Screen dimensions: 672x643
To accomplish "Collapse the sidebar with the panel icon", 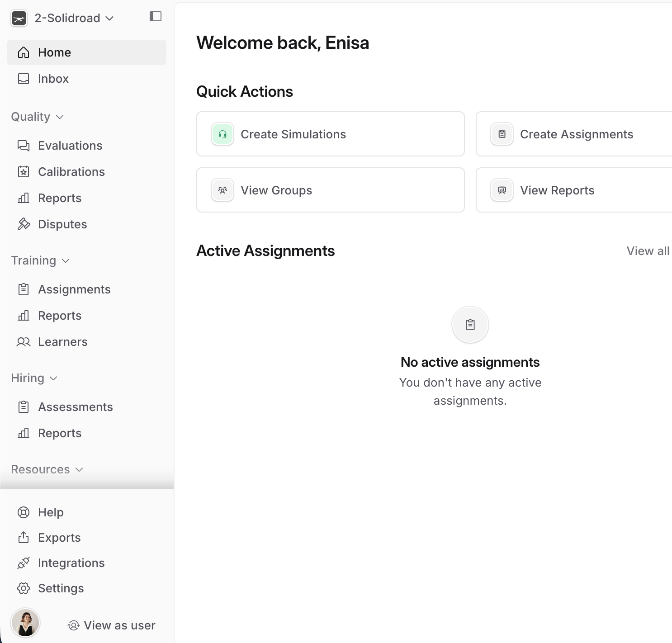I will (156, 17).
